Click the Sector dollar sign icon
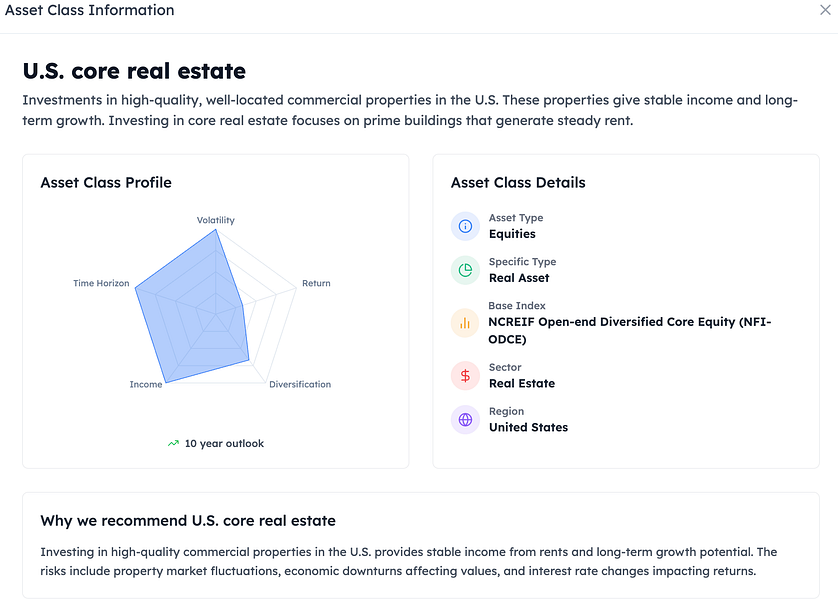This screenshot has height=600, width=838. pos(465,375)
